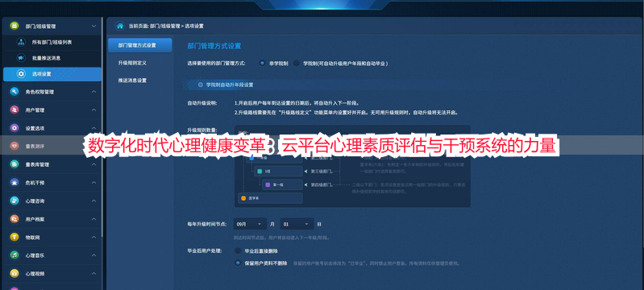Viewport: 644px width, 290px height.
Task: Open the 危机干预 menu label
Action: (35, 183)
